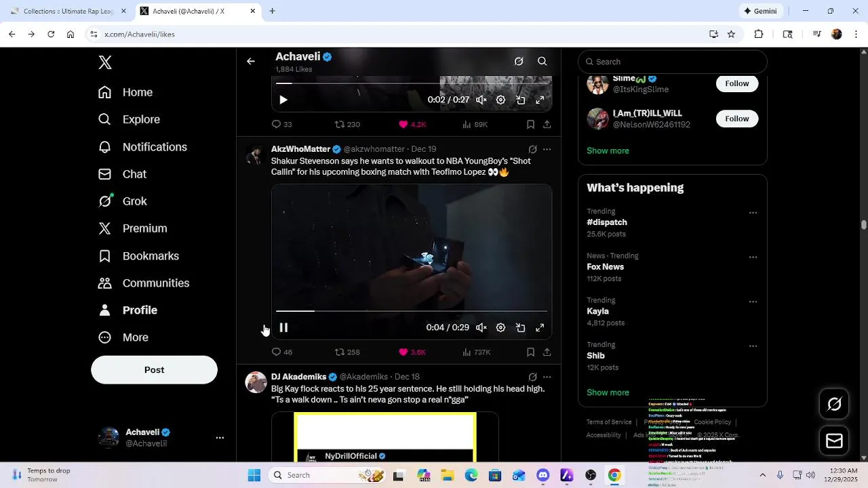Seek on Shakur Stevenson video progress bar
The width and height of the screenshot is (868, 488).
(411, 311)
